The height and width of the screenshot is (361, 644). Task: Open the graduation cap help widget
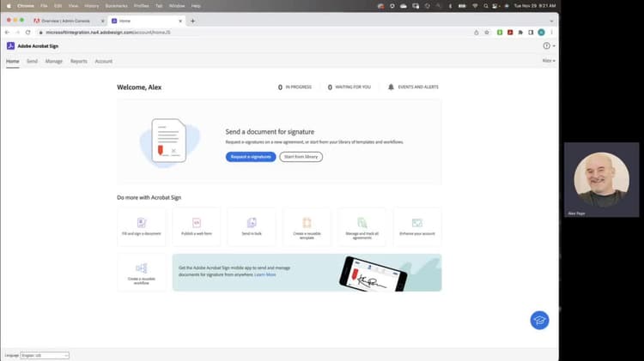[x=539, y=321]
